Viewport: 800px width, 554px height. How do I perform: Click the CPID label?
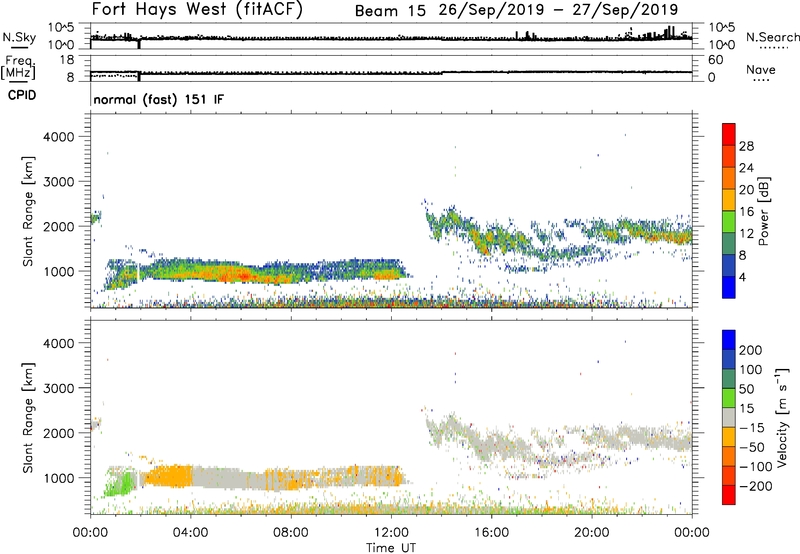coord(22,95)
